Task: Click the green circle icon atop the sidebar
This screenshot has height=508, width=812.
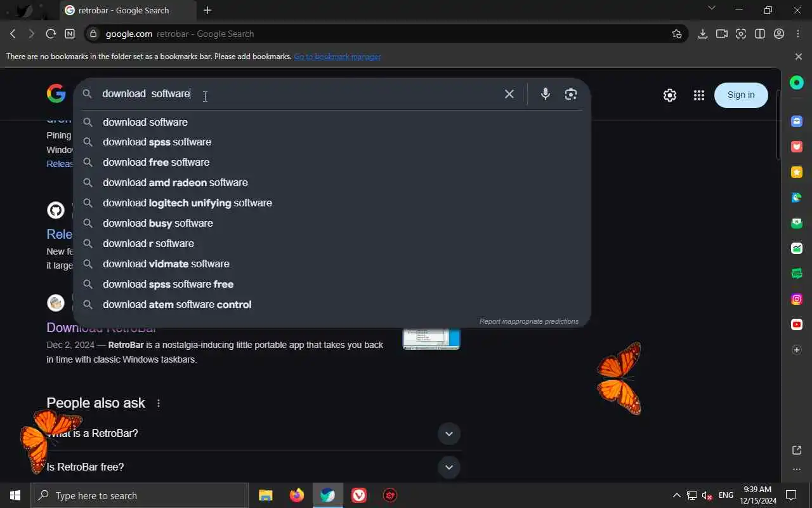Action: pos(797,82)
